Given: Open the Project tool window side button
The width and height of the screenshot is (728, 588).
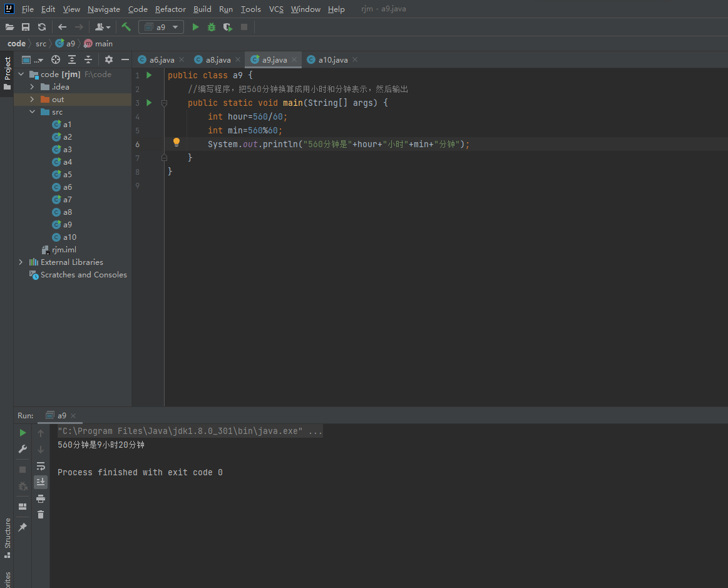Looking at the screenshot, I should [7, 72].
